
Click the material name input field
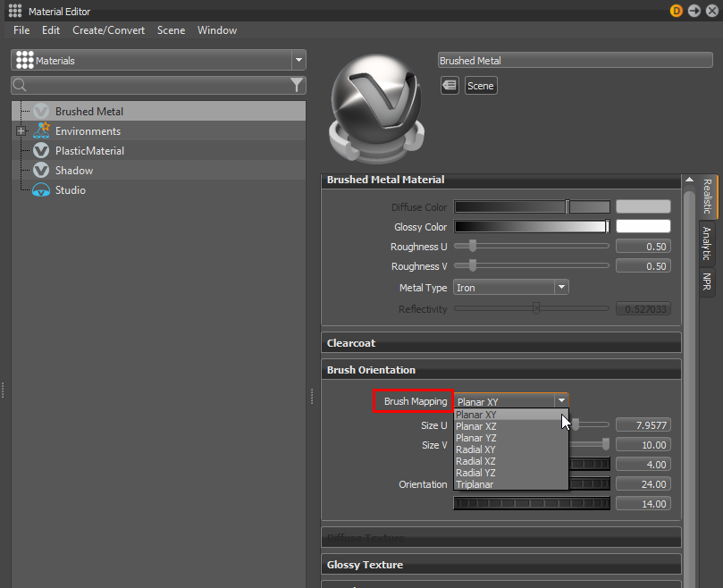pyautogui.click(x=575, y=60)
